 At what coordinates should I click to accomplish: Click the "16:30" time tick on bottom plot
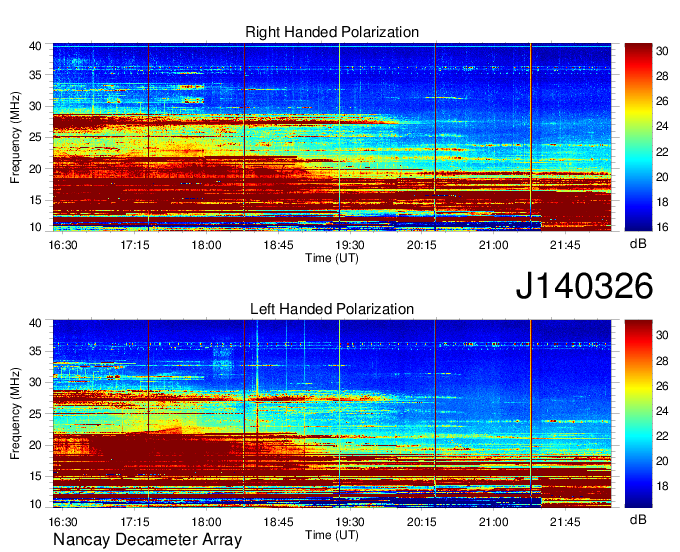point(63,522)
